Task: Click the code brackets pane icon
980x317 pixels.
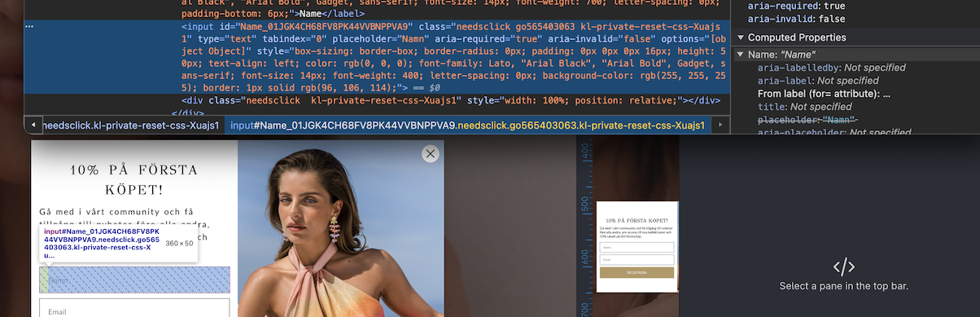Action: pos(843,266)
